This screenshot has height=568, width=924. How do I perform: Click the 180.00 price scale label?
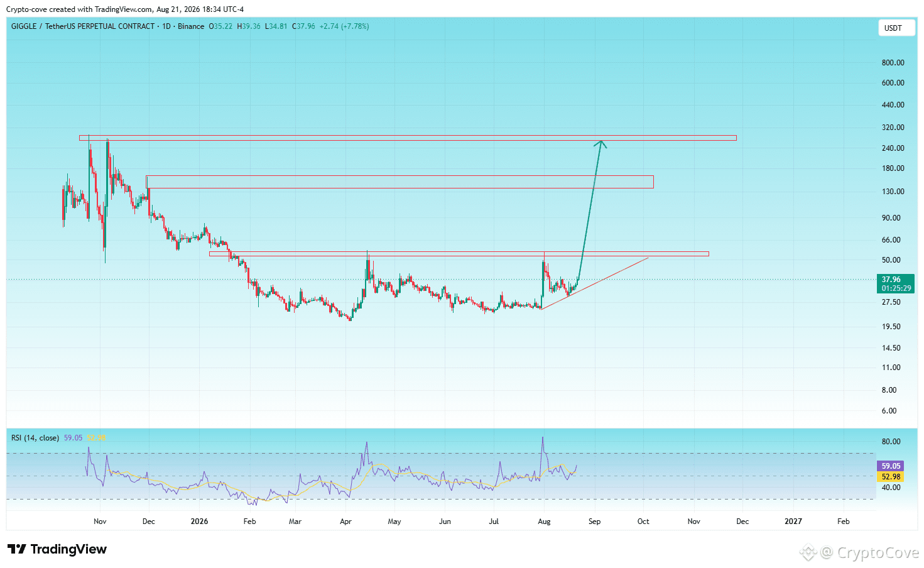(893, 168)
